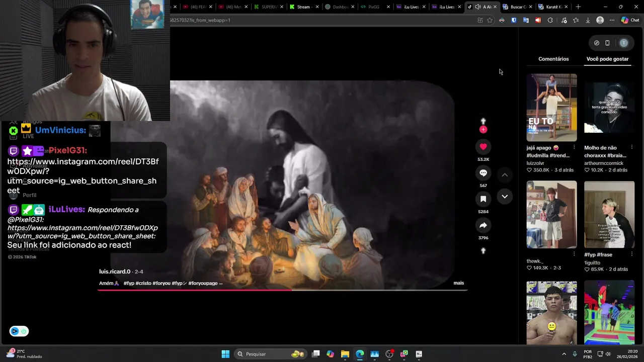Bookmark this page with the star icon
Image resolution: width=644 pixels, height=362 pixels.
pos(490,20)
